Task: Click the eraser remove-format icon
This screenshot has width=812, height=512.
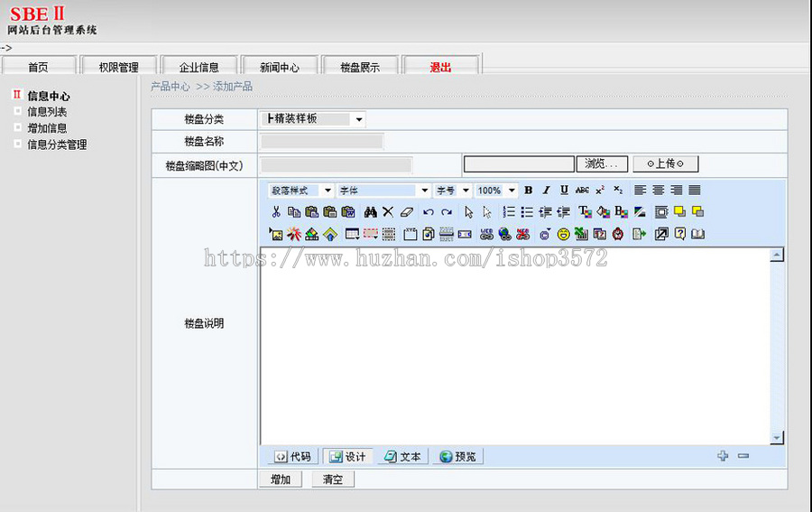Action: pyautogui.click(x=407, y=212)
